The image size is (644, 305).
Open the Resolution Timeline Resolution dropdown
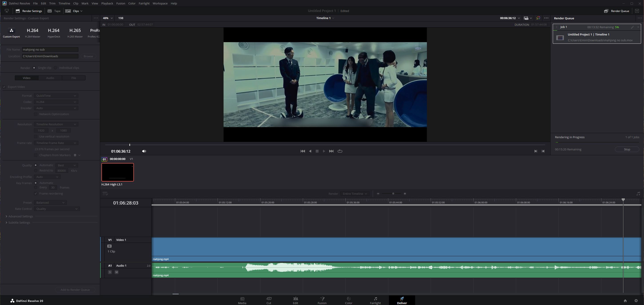coord(56,124)
